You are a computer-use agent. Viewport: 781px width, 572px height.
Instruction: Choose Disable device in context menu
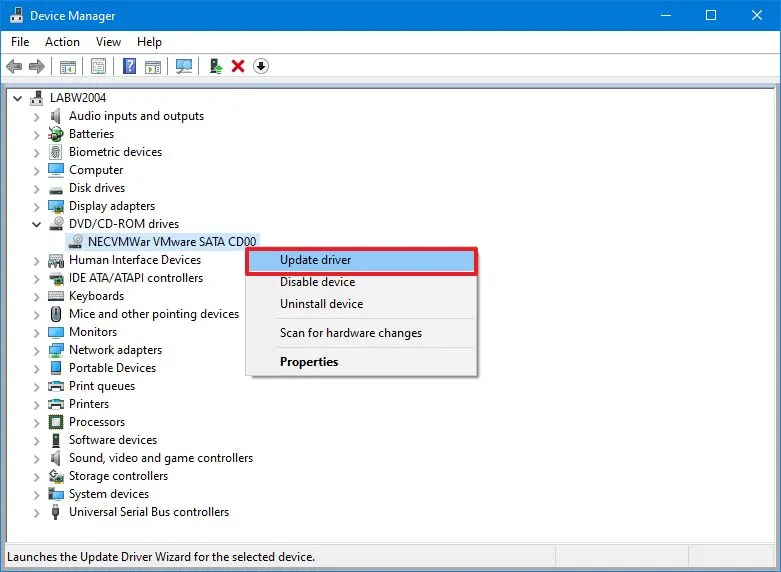(x=362, y=282)
